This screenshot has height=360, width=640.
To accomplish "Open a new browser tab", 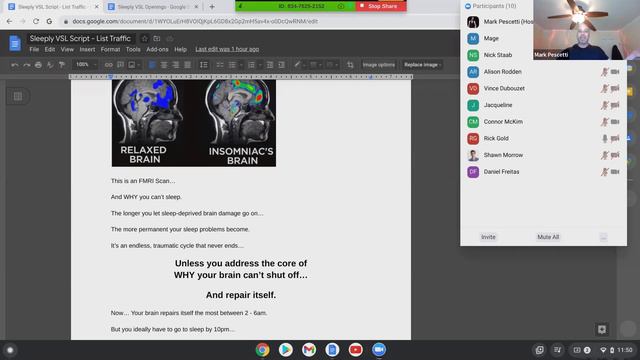I will click(x=212, y=7).
